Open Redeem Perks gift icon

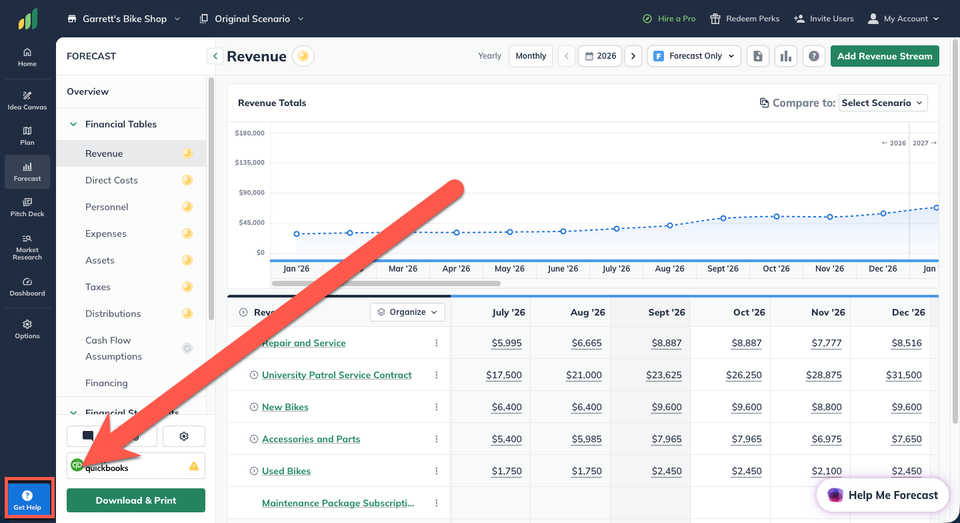tap(714, 18)
